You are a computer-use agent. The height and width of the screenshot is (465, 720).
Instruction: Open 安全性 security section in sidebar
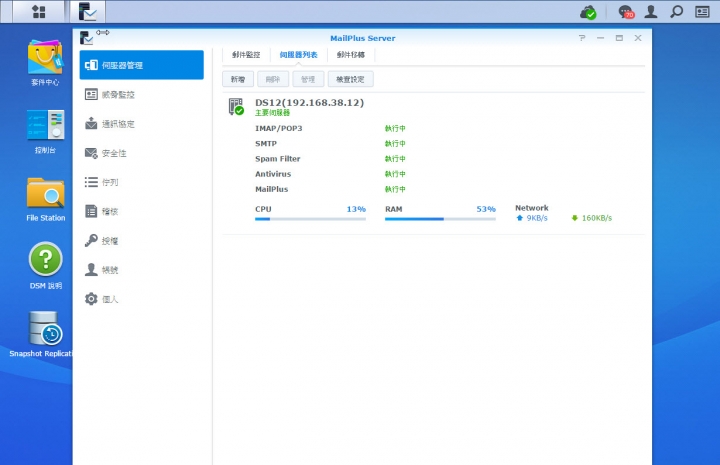click(x=141, y=153)
